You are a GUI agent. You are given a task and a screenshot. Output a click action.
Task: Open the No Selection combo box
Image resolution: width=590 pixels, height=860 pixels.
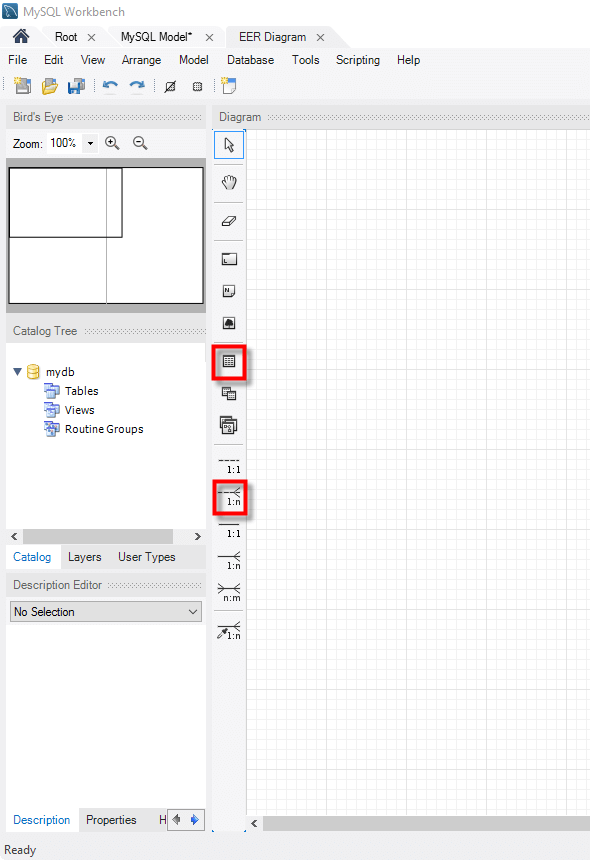click(x=106, y=612)
